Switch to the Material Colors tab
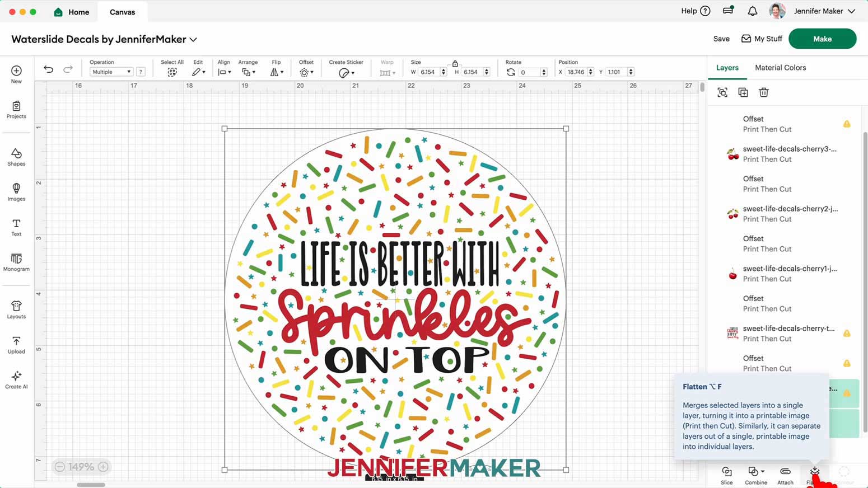 point(780,68)
